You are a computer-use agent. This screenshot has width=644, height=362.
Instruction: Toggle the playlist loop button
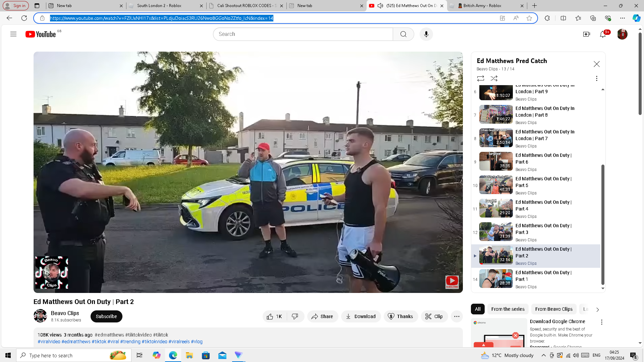[480, 78]
